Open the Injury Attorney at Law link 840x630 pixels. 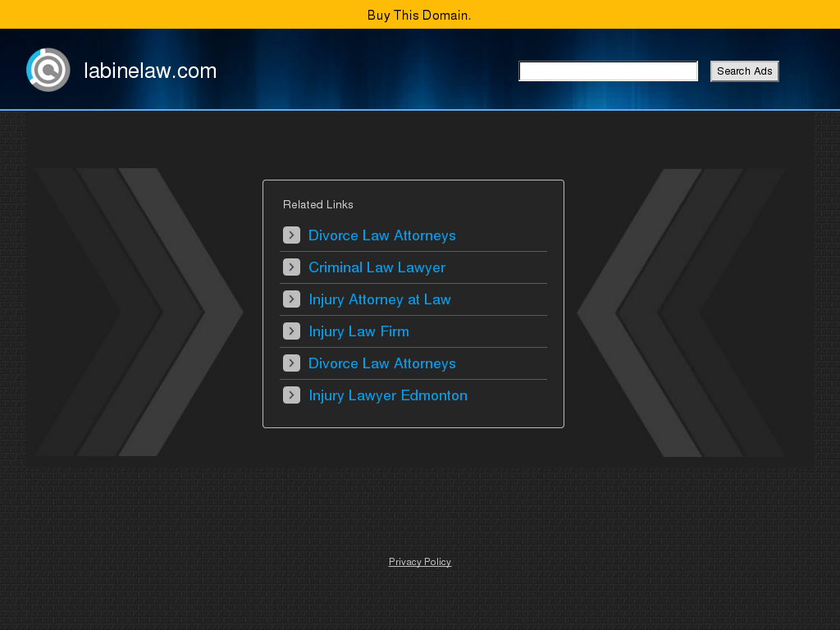(x=380, y=299)
